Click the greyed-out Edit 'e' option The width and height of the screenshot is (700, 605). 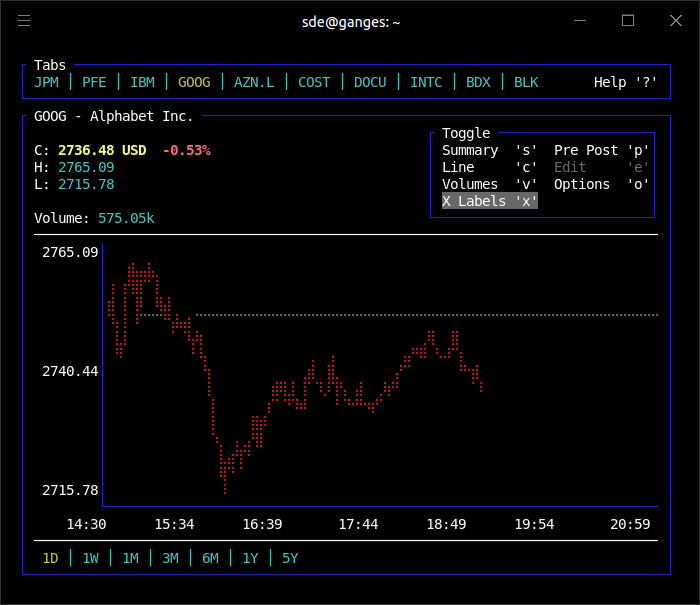pyautogui.click(x=601, y=167)
